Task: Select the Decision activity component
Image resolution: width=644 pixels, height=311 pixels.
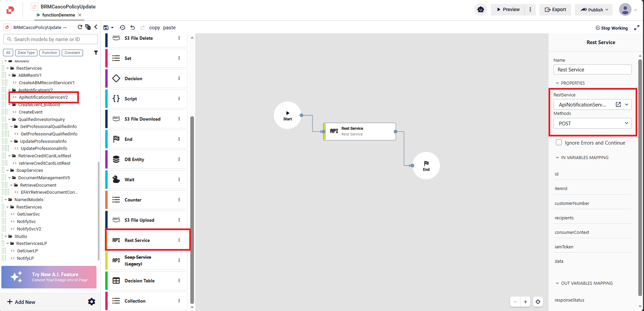Action: click(146, 79)
